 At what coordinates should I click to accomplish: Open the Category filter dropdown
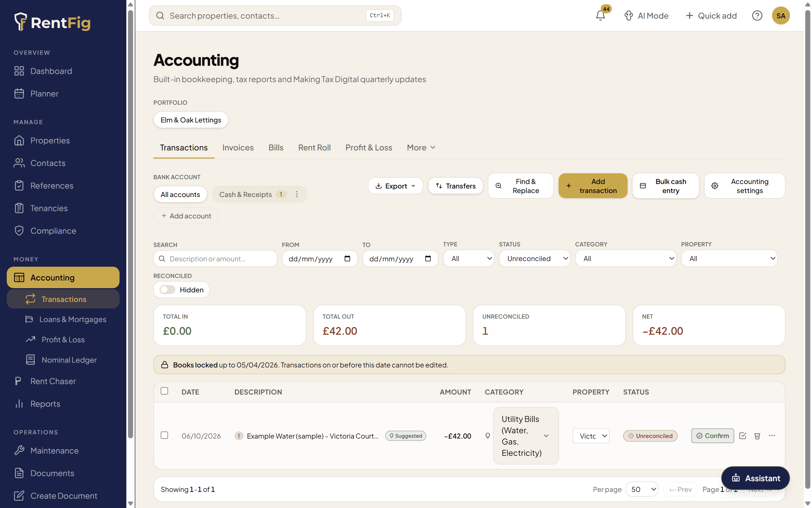(x=625, y=258)
